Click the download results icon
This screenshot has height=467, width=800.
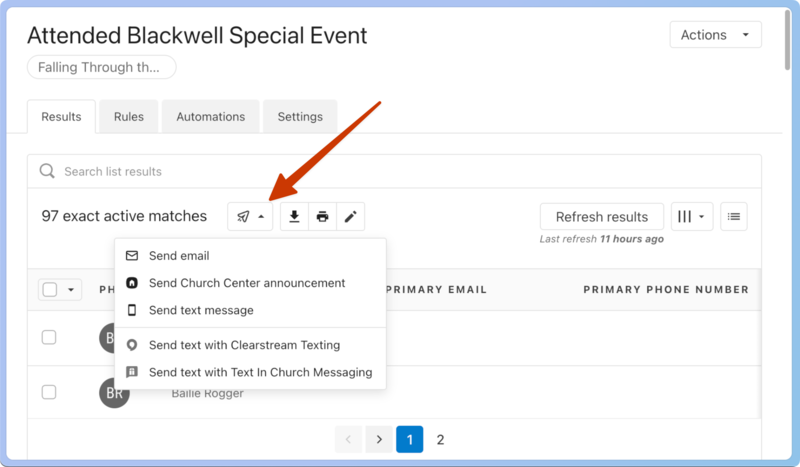click(x=294, y=216)
